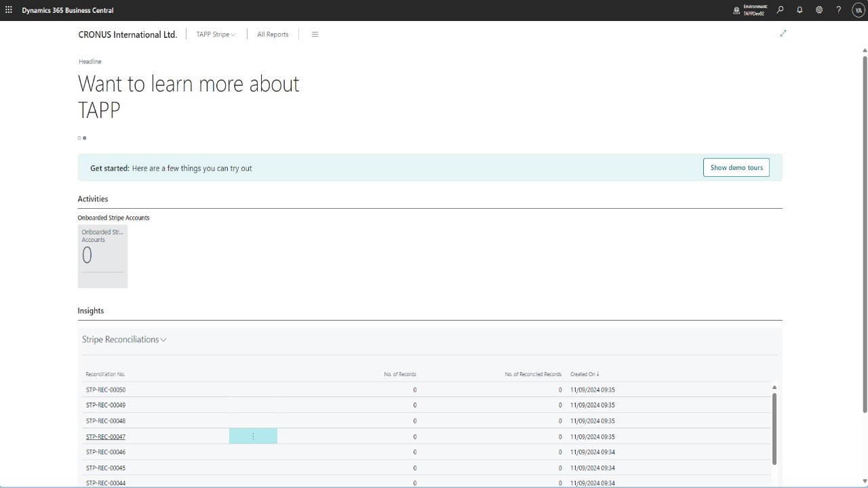Open the VA user account avatar

coord(857,10)
